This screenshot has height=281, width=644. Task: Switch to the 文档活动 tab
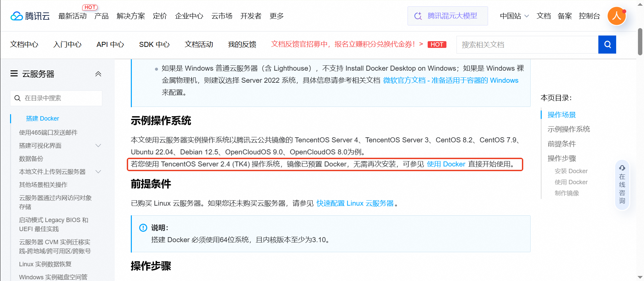click(x=199, y=45)
